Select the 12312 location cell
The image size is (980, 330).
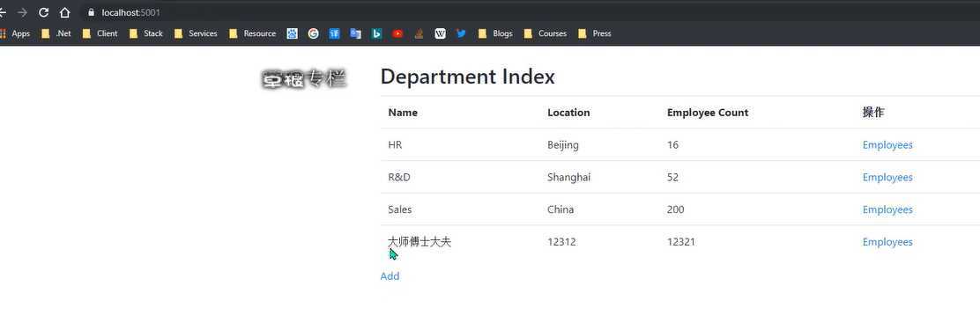click(562, 242)
